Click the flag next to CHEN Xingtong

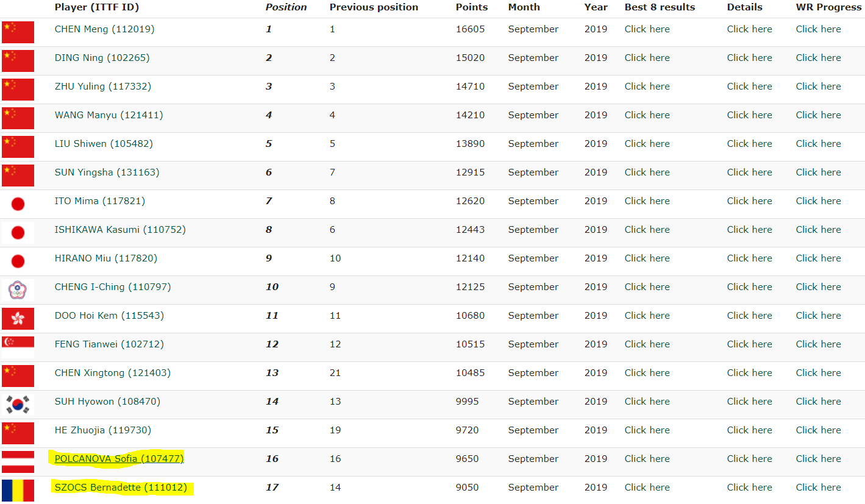pos(18,376)
